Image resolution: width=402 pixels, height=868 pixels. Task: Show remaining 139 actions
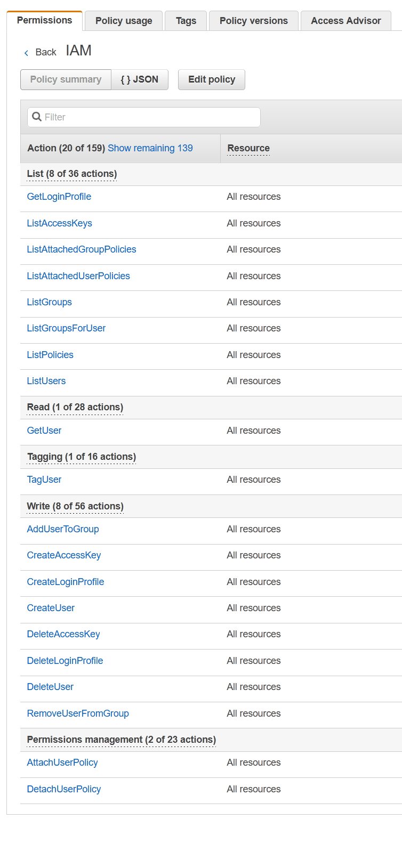coord(150,148)
